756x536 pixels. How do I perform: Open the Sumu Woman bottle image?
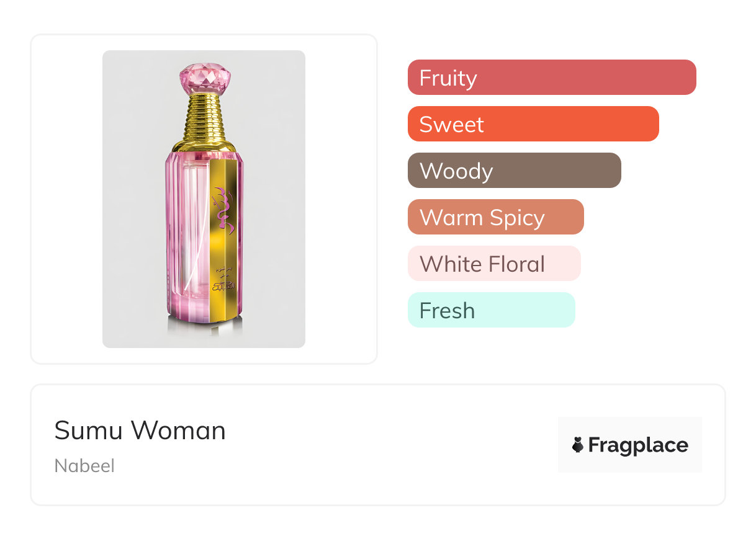pos(204,199)
